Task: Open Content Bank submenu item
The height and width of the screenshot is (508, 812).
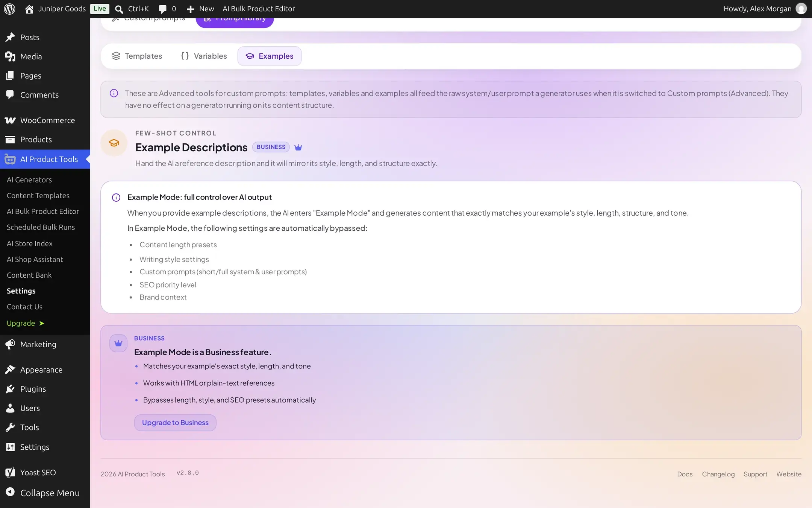Action: click(x=29, y=275)
